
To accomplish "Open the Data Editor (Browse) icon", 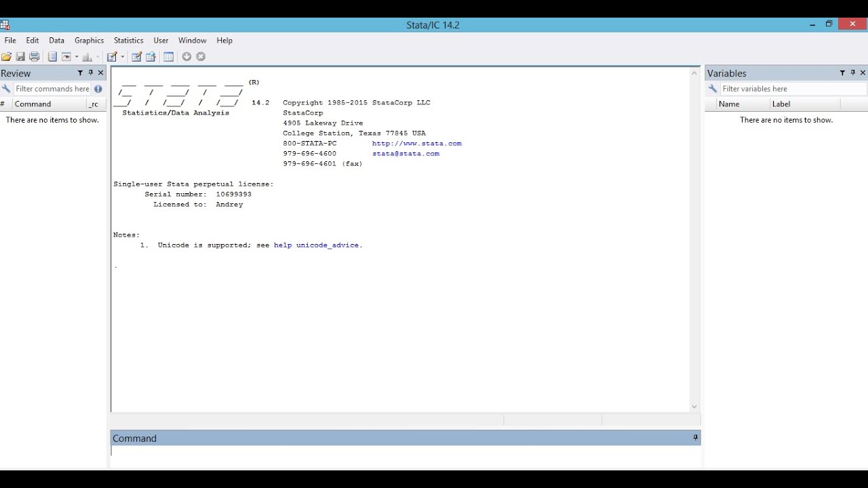I will (151, 57).
